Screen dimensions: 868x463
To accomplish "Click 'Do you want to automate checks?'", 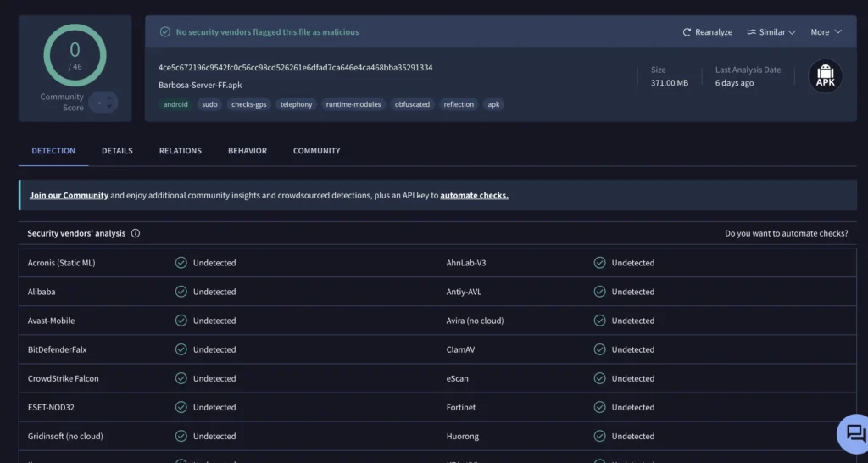I will pos(786,234).
